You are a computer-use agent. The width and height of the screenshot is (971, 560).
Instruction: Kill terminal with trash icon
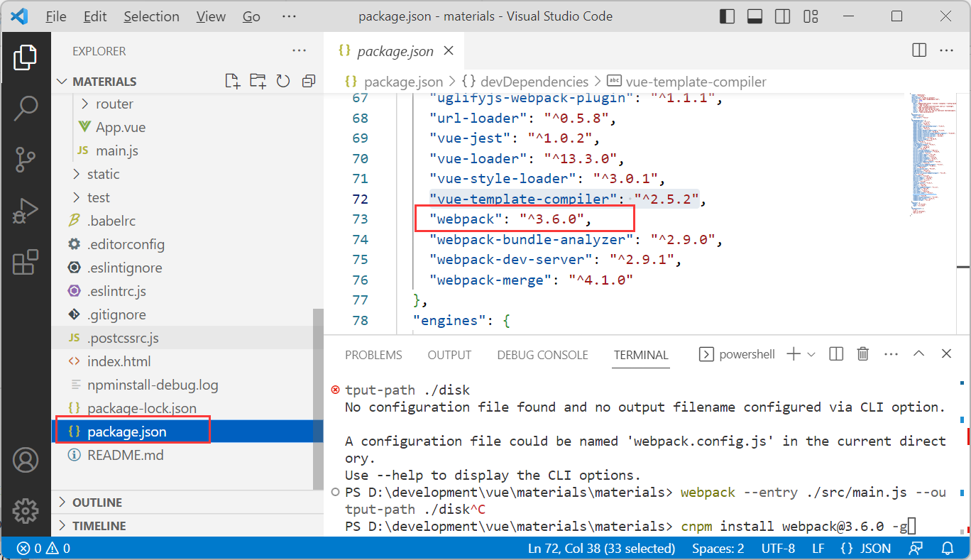pyautogui.click(x=863, y=354)
